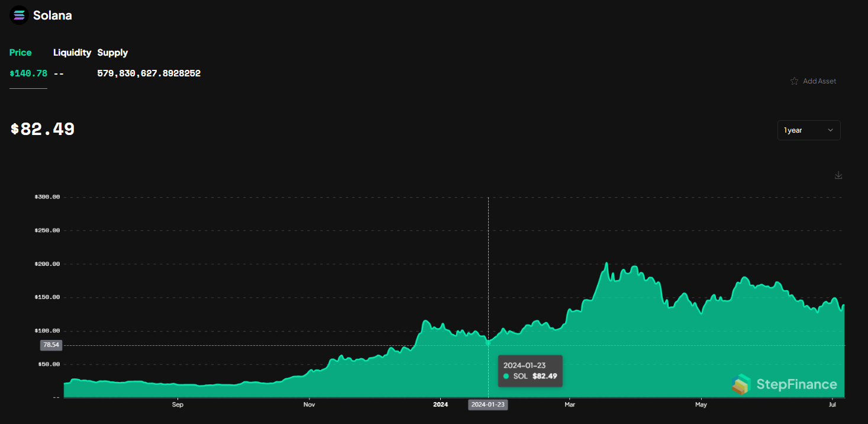
Task: Click the Add Asset link
Action: click(x=820, y=81)
